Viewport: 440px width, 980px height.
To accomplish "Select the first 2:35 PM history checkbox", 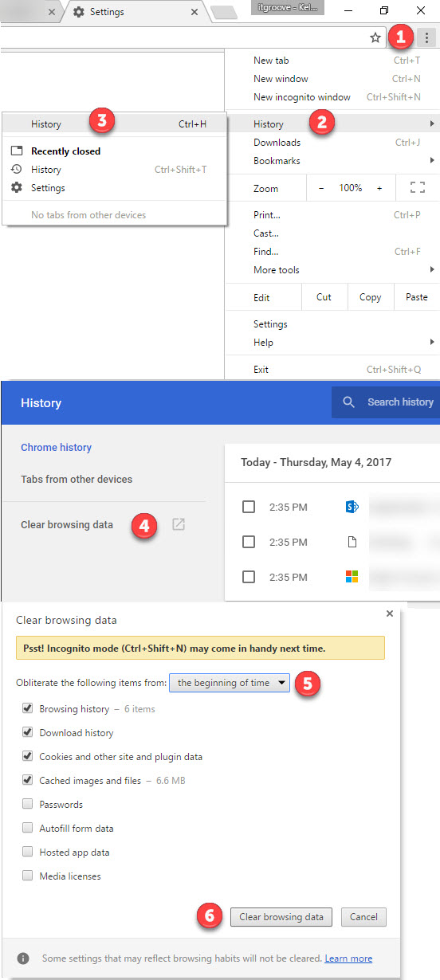I will tap(249, 508).
